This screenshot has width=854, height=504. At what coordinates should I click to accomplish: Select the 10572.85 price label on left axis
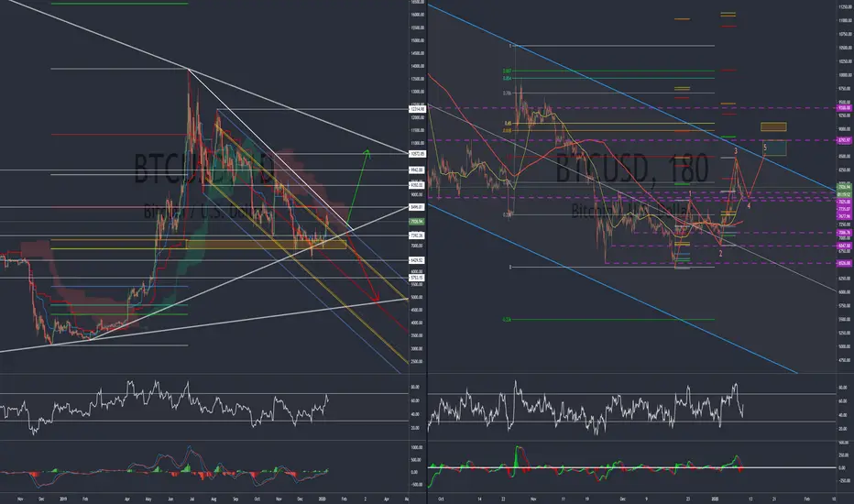tap(417, 154)
